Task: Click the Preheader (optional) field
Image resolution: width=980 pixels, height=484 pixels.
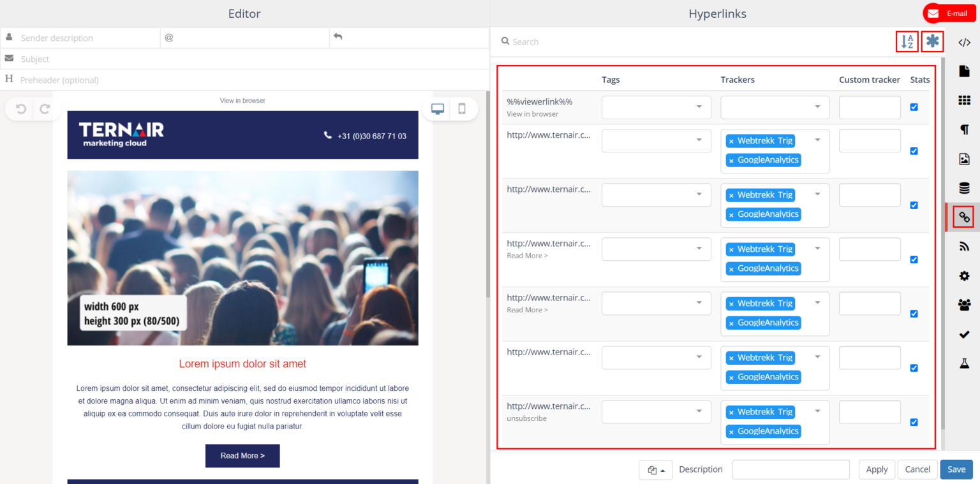Action: coord(244,80)
